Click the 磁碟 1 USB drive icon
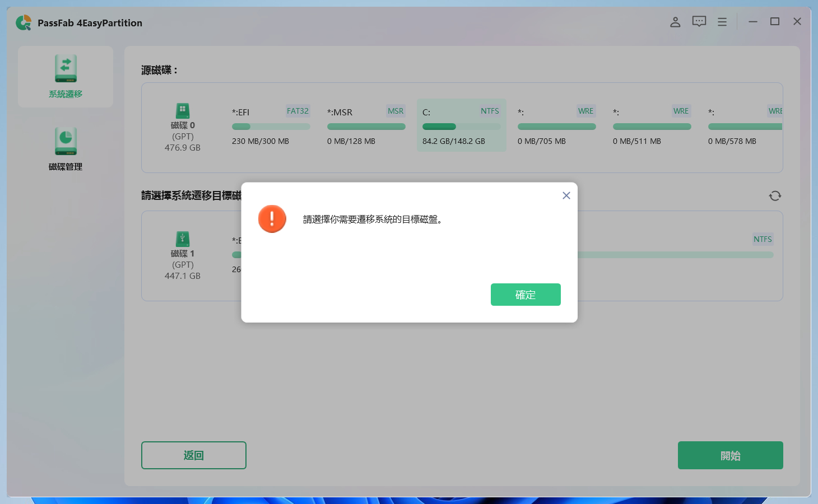Screen dimensions: 818x504 click(183, 239)
